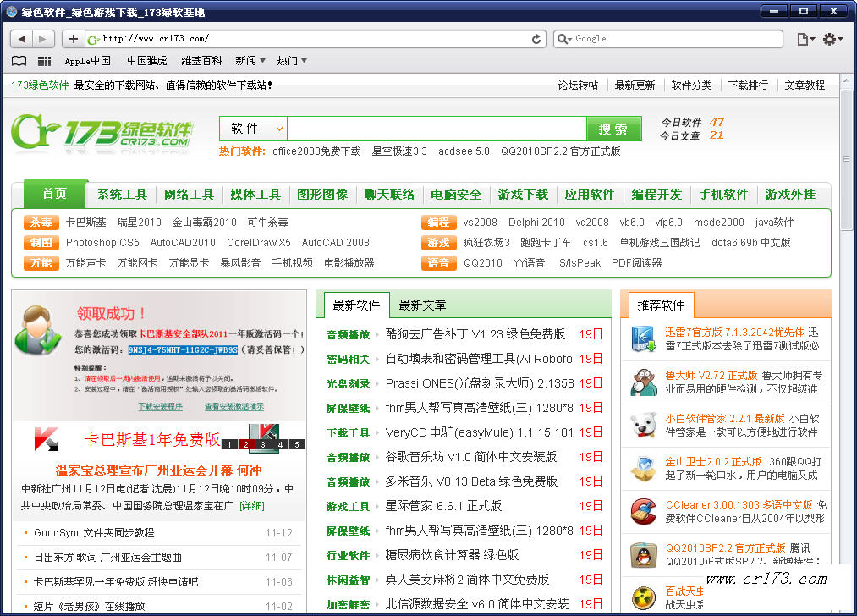Click the vertical page scrollbar thumb
The height and width of the screenshot is (616, 857).
click(x=846, y=160)
